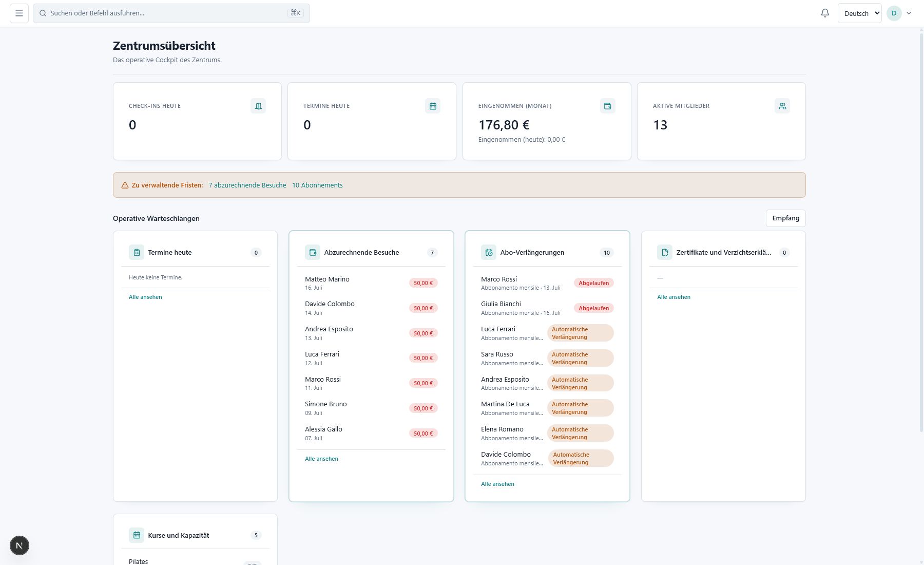Expand the account chevron next to avatar
Viewport: 924px width, 565px height.
(909, 13)
